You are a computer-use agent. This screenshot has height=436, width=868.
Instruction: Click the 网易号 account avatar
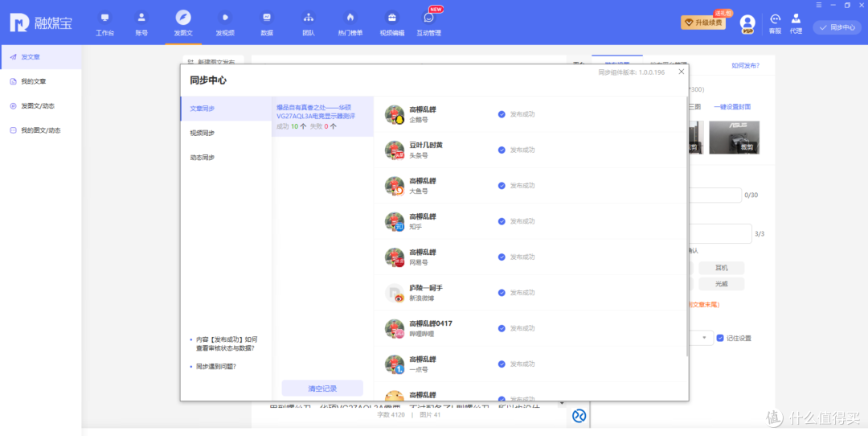point(395,257)
